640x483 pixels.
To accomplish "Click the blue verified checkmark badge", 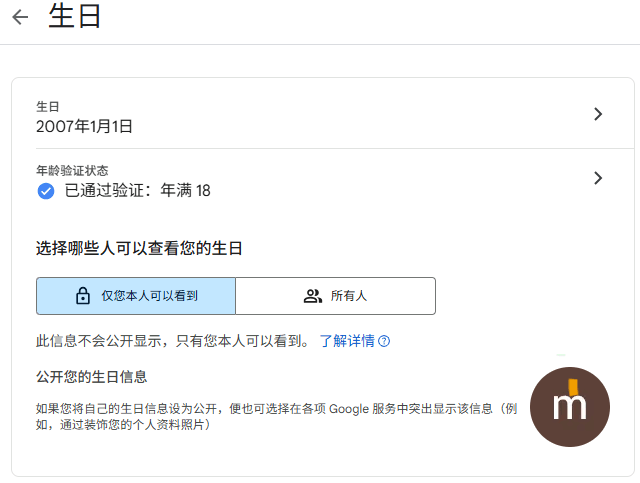I will 46,191.
